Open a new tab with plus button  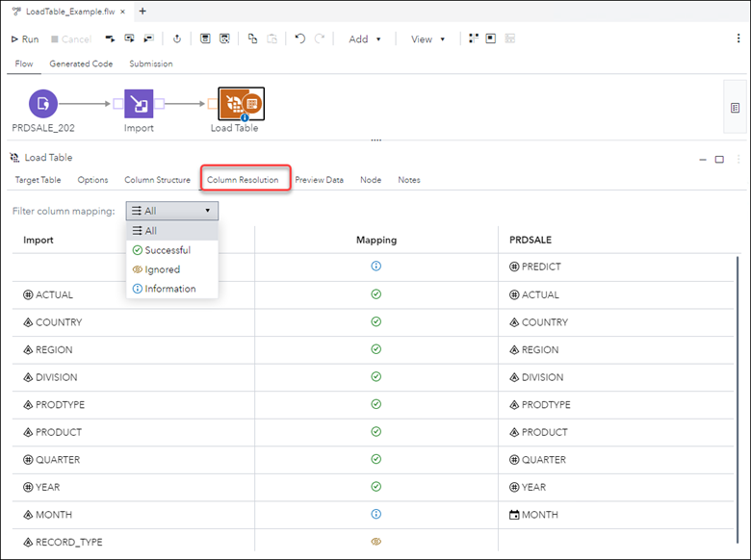143,12
